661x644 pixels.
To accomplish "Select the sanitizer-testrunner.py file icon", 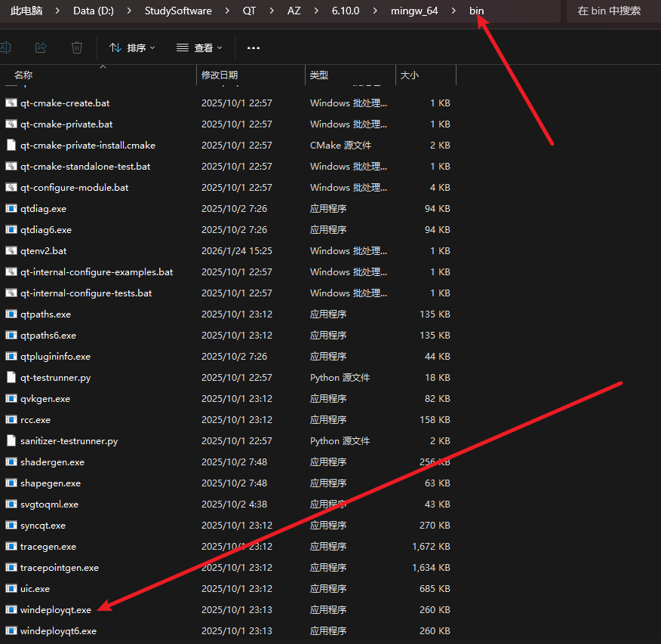I will [11, 440].
